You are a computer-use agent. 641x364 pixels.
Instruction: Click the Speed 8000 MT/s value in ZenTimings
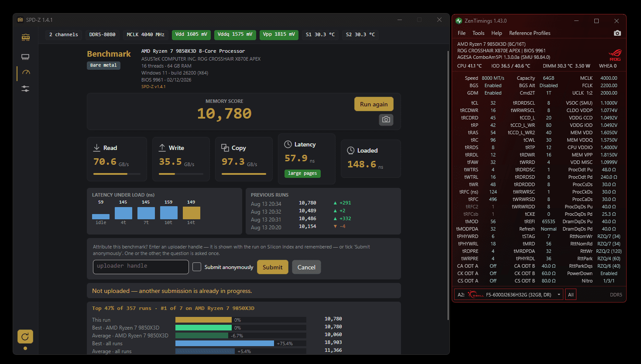click(x=493, y=78)
